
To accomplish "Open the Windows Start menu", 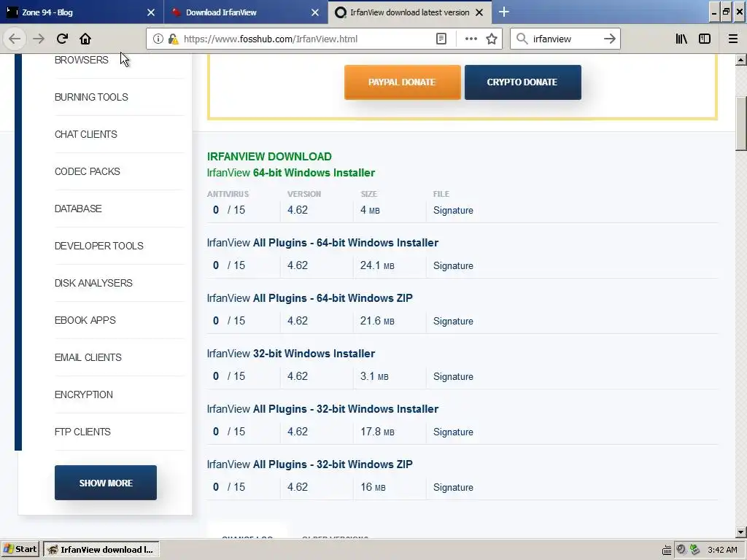I will point(20,549).
